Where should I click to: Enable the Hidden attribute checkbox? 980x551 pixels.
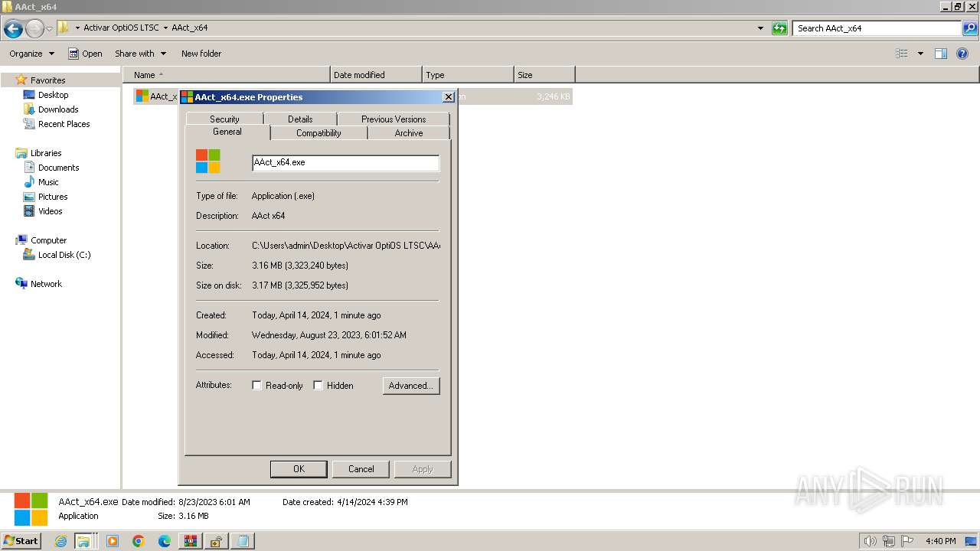[x=318, y=386]
